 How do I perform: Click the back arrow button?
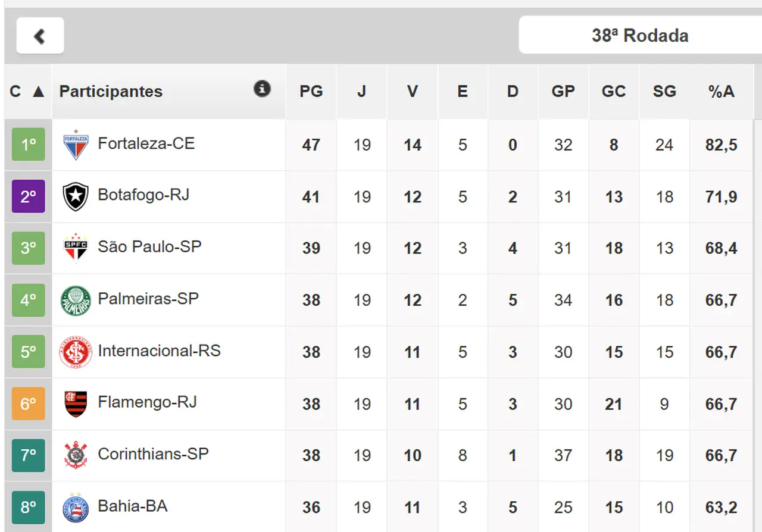[x=40, y=36]
